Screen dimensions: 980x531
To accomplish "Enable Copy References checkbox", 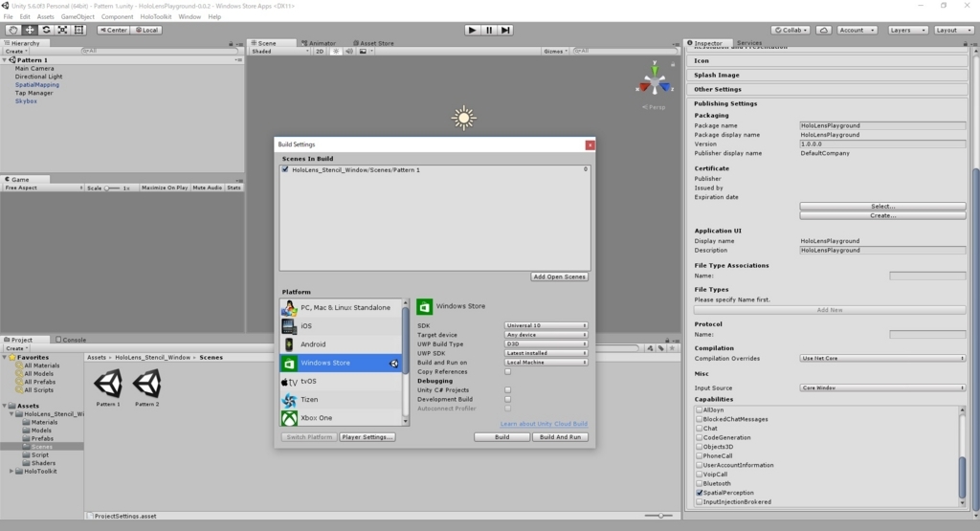I will coord(507,371).
